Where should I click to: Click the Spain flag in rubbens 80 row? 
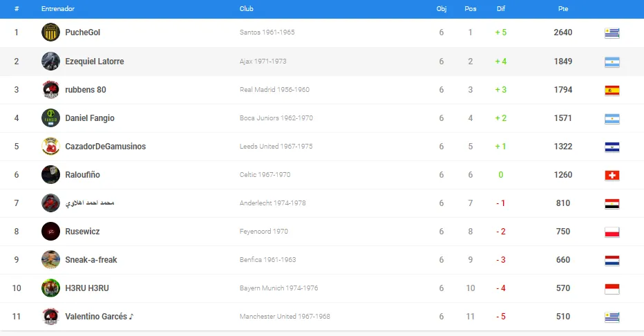612,91
